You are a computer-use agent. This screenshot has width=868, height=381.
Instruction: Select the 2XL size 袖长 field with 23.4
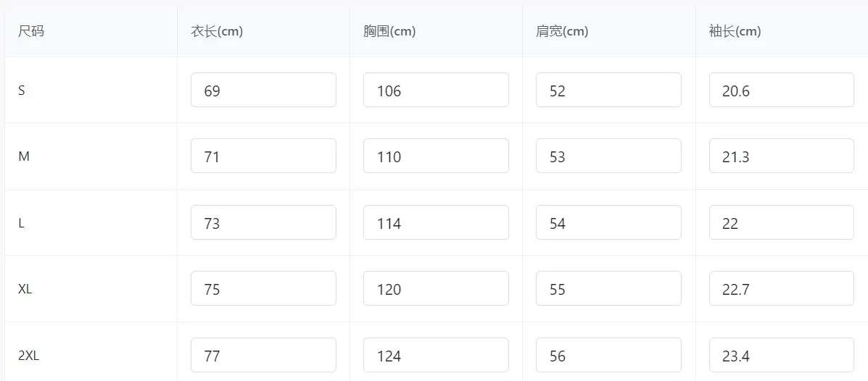[781, 356]
